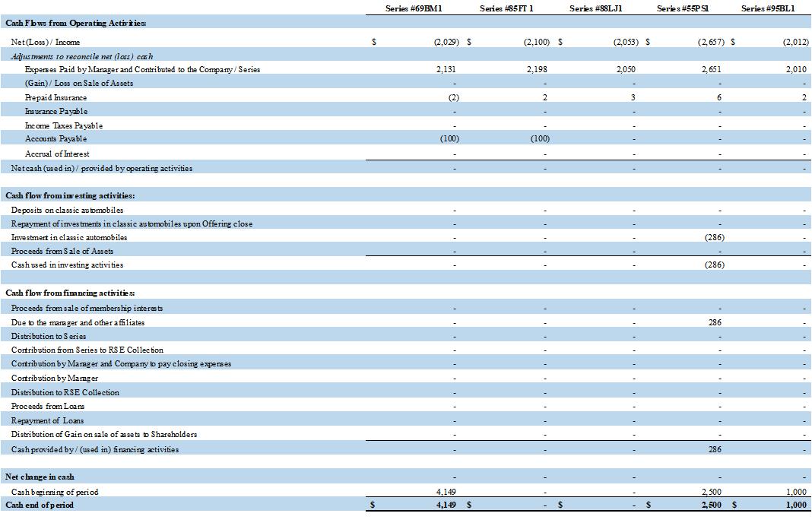Select the Cash end of period row label
The height and width of the screenshot is (526, 812).
(40, 505)
